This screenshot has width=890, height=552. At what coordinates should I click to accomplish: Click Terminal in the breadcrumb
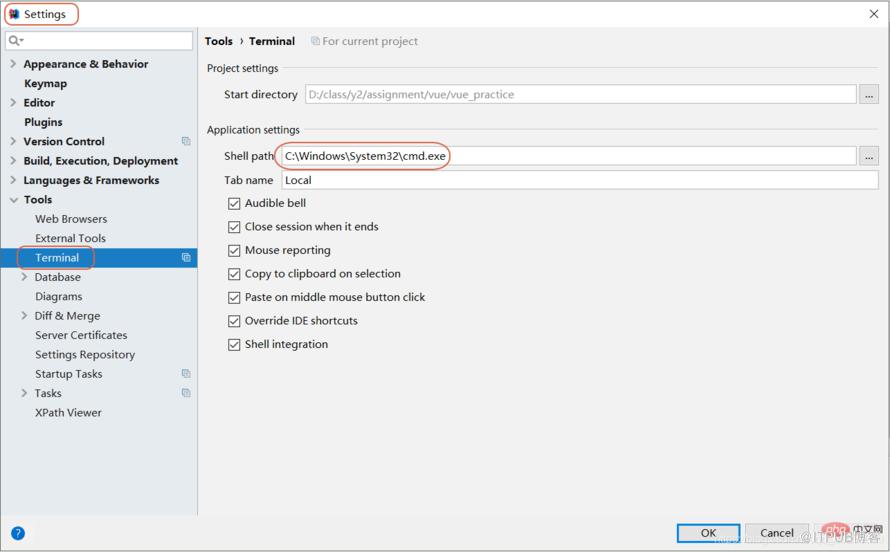click(x=272, y=41)
